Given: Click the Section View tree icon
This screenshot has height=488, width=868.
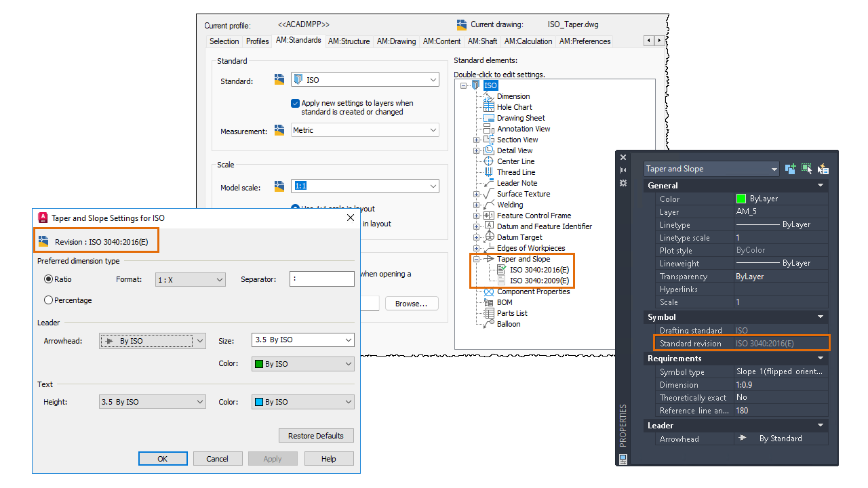Looking at the screenshot, I should (x=488, y=140).
